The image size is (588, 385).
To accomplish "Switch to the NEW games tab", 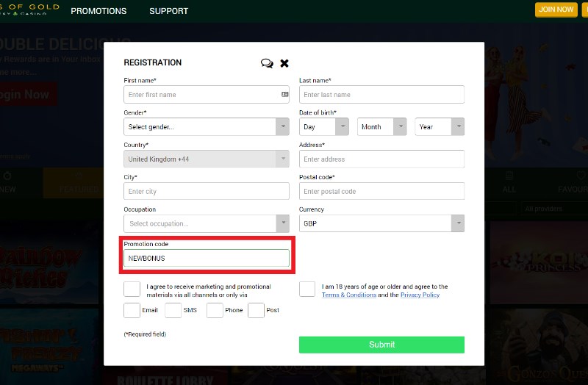I will point(7,183).
